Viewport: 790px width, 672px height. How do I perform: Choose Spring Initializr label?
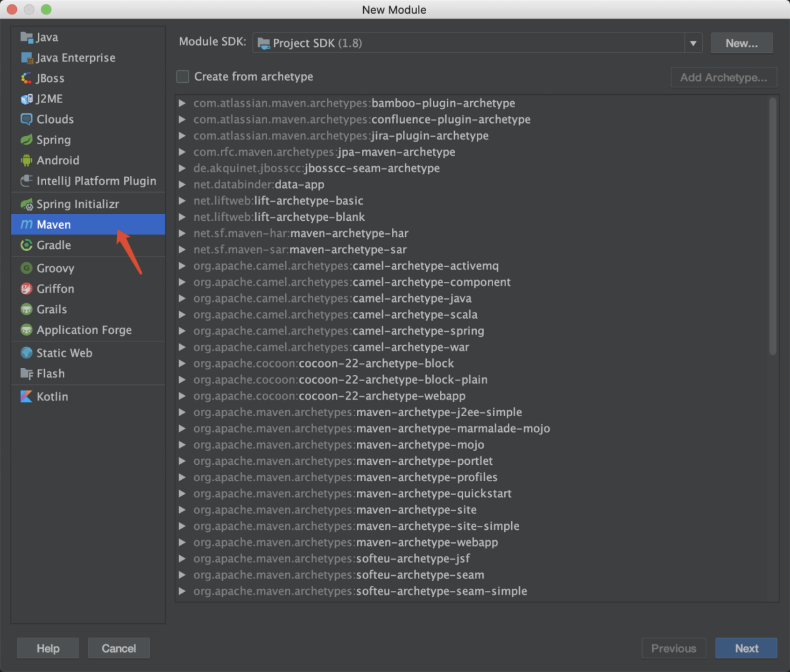[78, 204]
